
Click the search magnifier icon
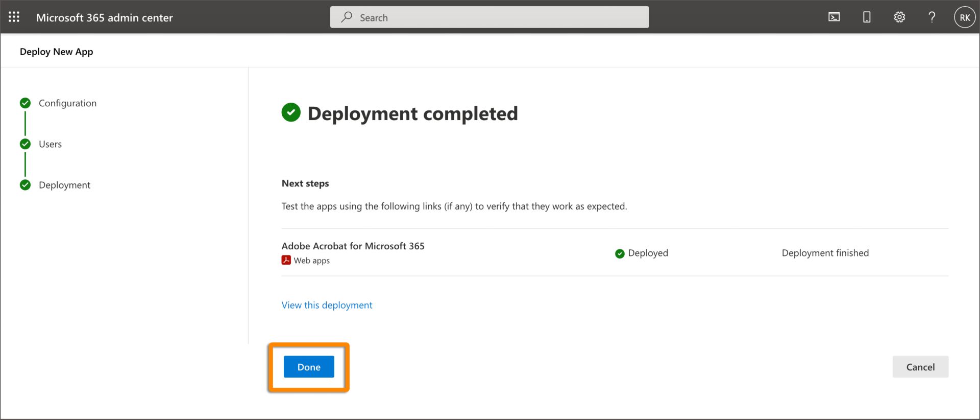click(347, 17)
